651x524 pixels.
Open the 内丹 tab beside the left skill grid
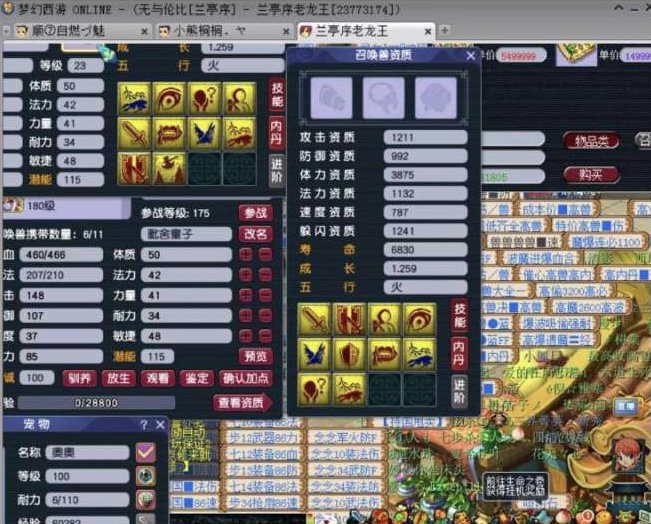277,132
